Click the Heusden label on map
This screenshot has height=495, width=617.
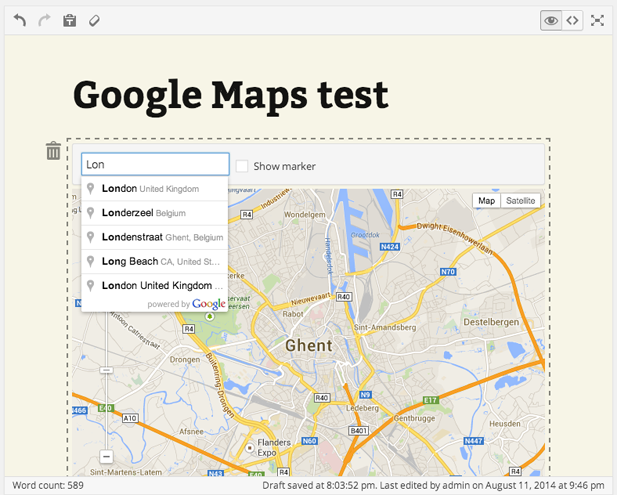point(505,424)
